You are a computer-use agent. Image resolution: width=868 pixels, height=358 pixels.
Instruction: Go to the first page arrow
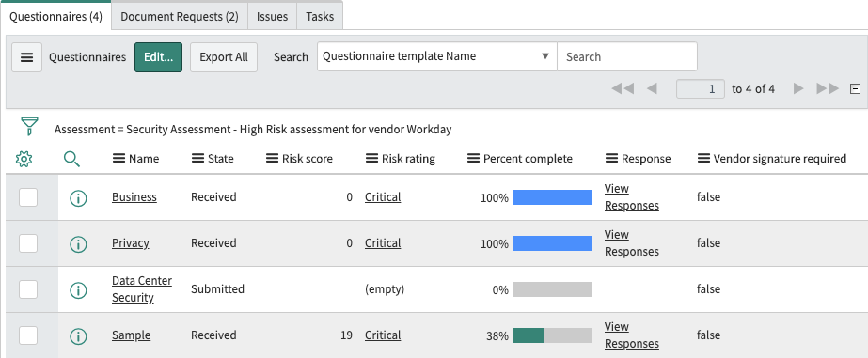click(x=623, y=88)
